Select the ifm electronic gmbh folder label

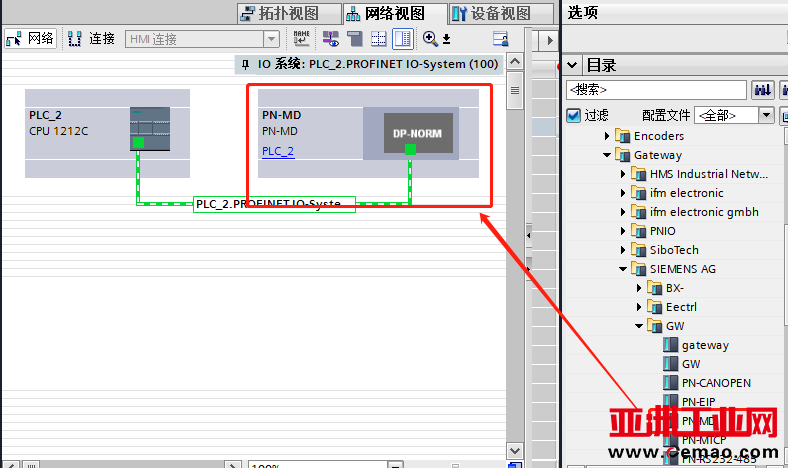click(704, 212)
